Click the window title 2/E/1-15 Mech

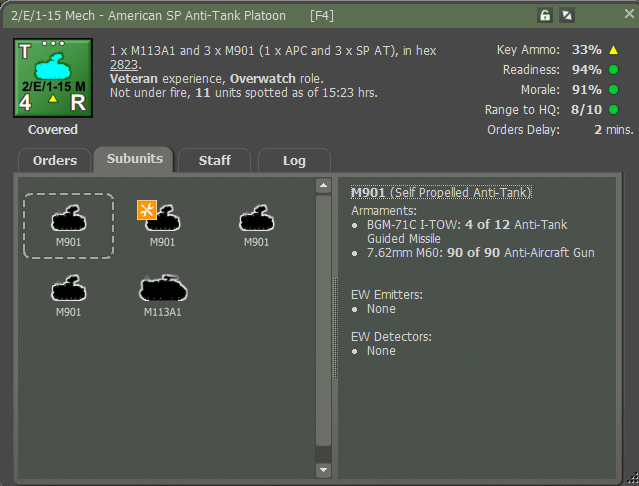[53, 15]
